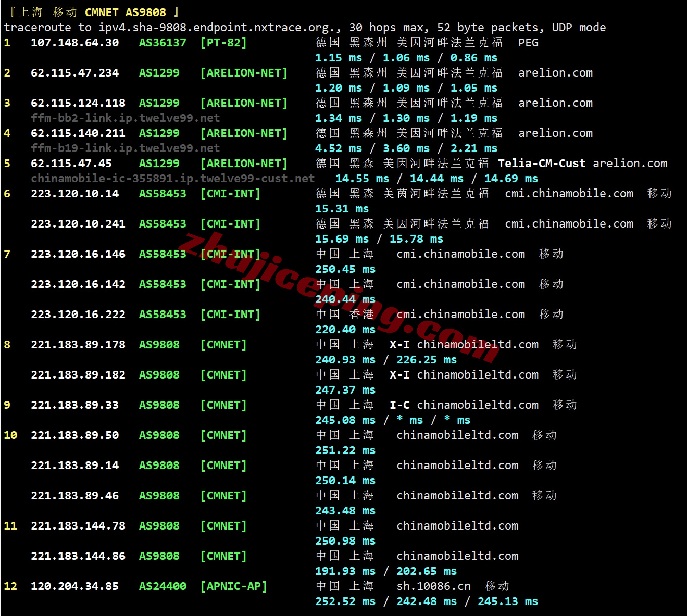687x616 pixels.
Task: Select hostname chinamobile-ic-355891.ip.twelve99-cust.net
Action: click(x=172, y=179)
